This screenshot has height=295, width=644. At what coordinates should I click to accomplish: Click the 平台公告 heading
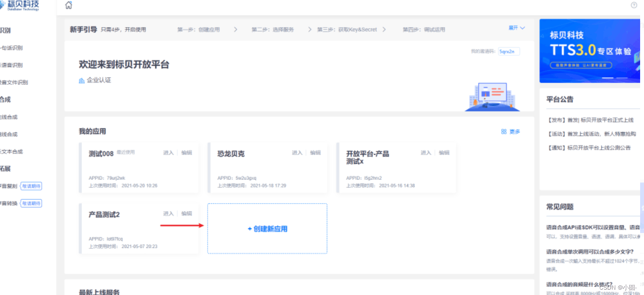tap(560, 99)
